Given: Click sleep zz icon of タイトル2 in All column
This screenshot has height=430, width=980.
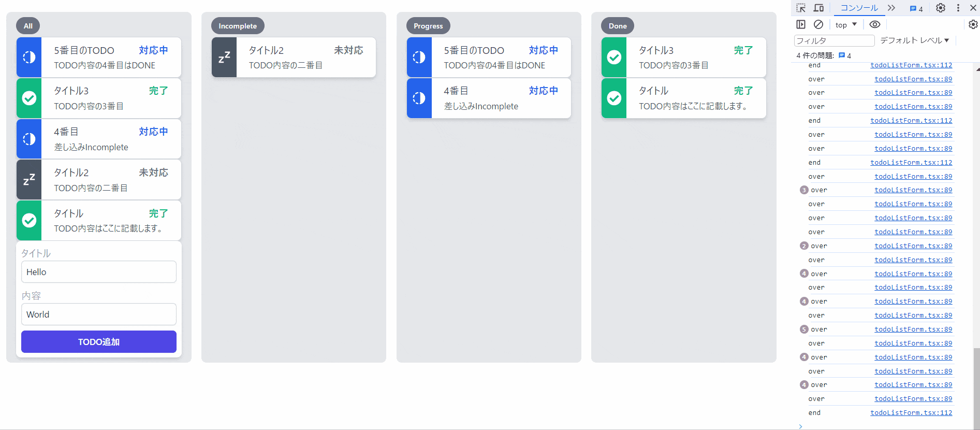Looking at the screenshot, I should pos(29,180).
